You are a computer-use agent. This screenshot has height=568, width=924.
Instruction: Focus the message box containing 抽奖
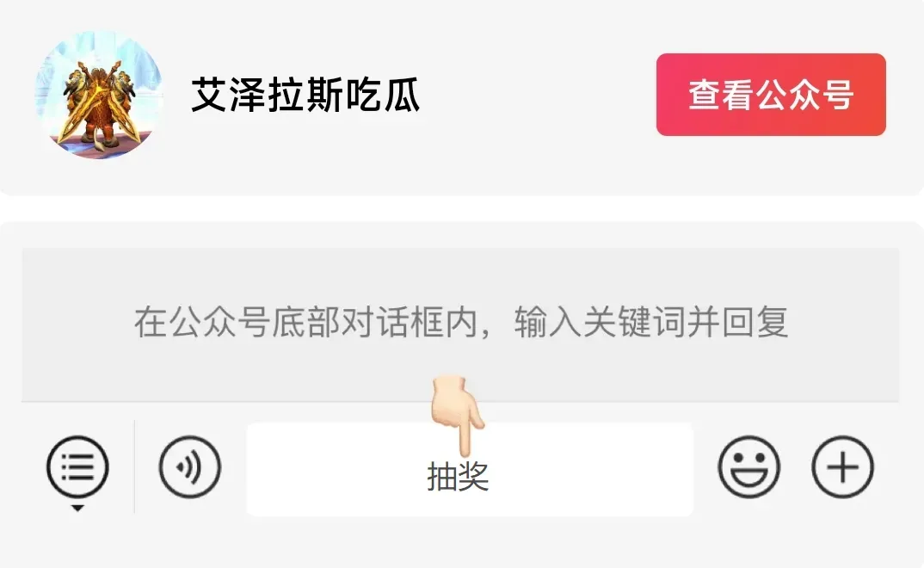coord(470,470)
